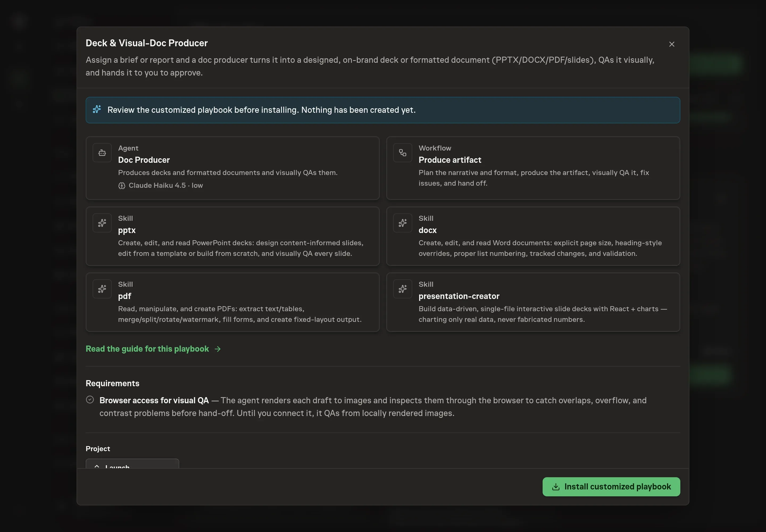Click the pdf skill sparkle icon

tap(102, 289)
